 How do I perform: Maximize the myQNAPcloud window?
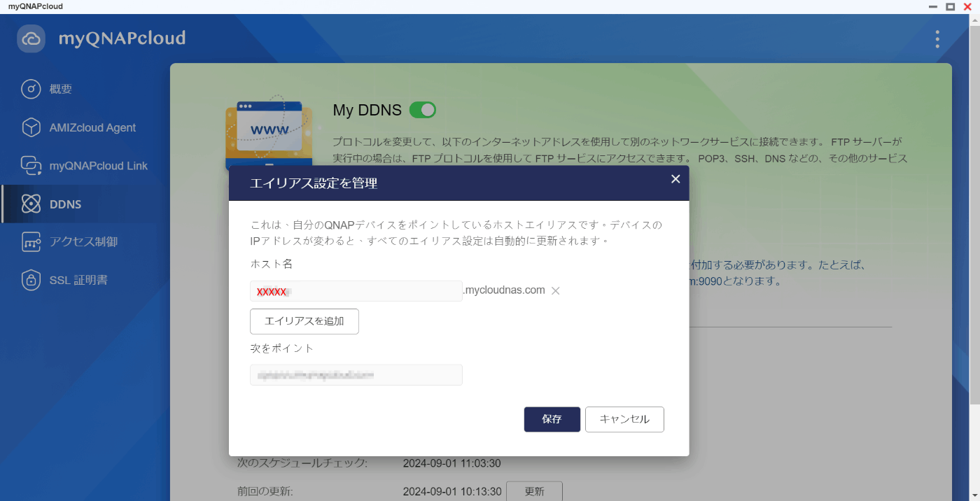coord(951,6)
